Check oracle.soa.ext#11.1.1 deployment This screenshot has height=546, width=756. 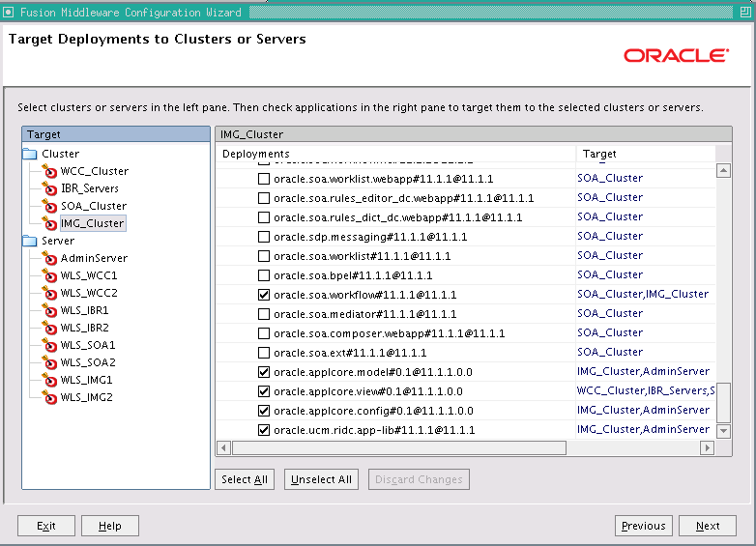[264, 353]
